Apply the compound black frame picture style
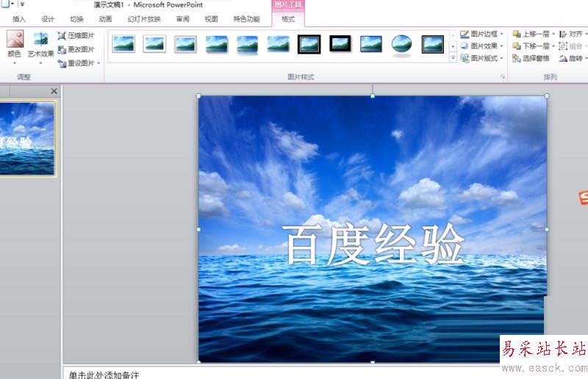 [x=433, y=44]
